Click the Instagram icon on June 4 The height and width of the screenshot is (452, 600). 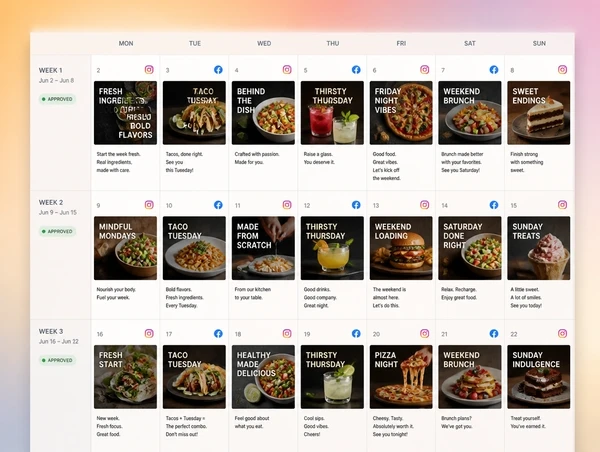287,70
